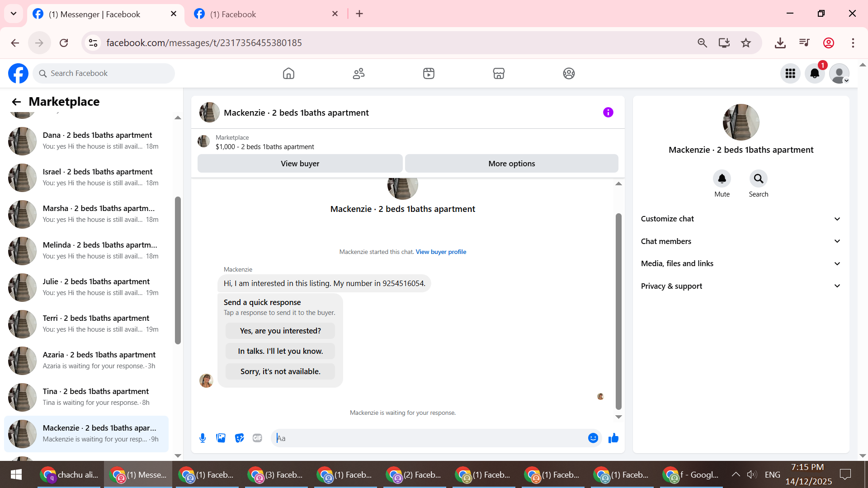Open the View buyer profile link
This screenshot has width=868, height=488.
pos(441,252)
